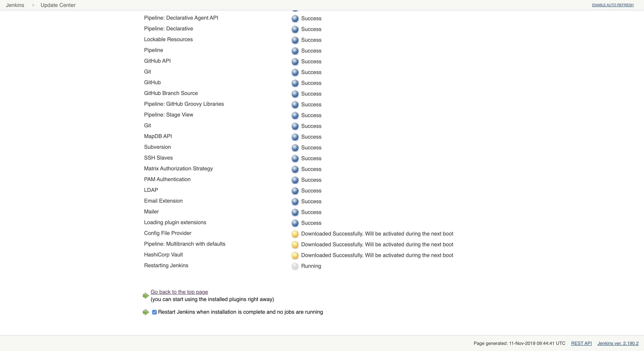Expand the breadcrumb arrow after Jenkins
The width and height of the screenshot is (644, 351).
pos(33,5)
